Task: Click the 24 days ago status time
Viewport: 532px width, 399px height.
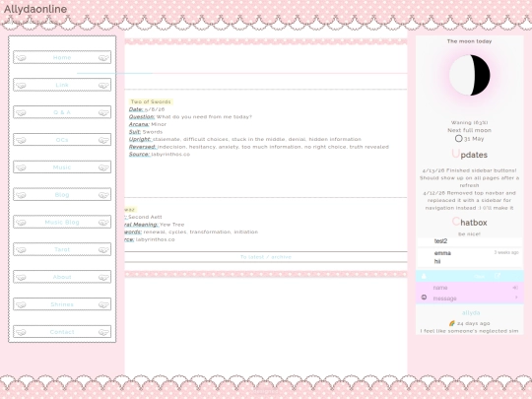Action: [x=473, y=323]
